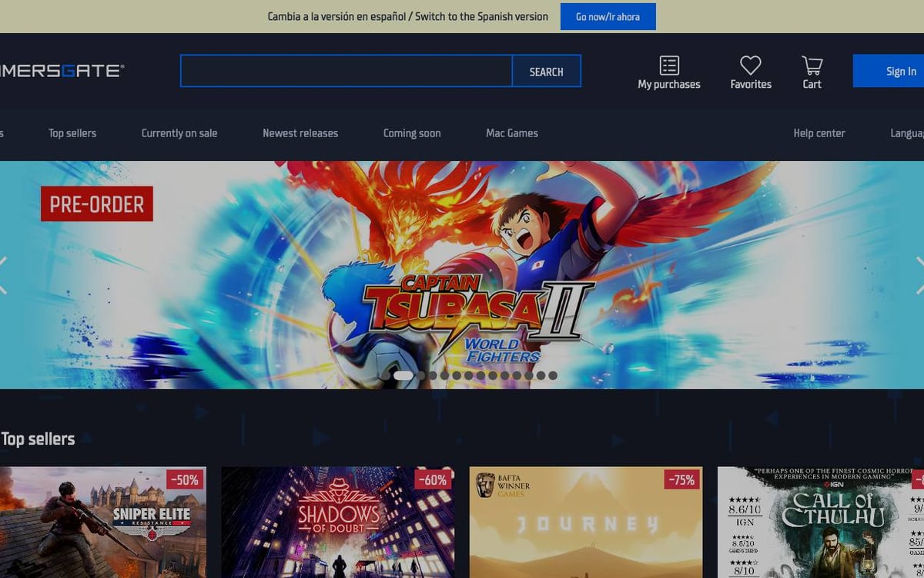Open the Help center menu item
The height and width of the screenshot is (578, 924).
pyautogui.click(x=819, y=133)
